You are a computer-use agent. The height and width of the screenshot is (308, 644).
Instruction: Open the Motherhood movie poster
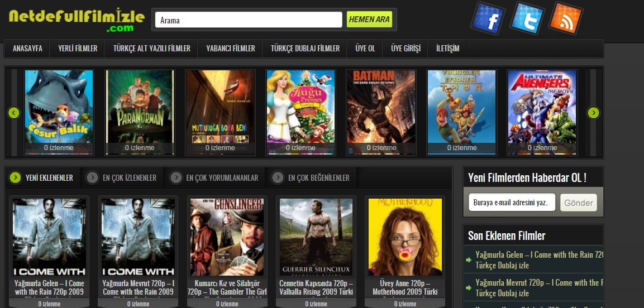[x=405, y=237]
